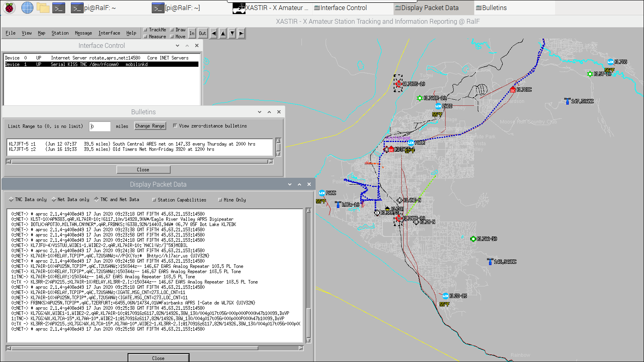Select the 147.30ANC repeater tower icon
Viewport: 644px width, 362px height.
(x=568, y=101)
